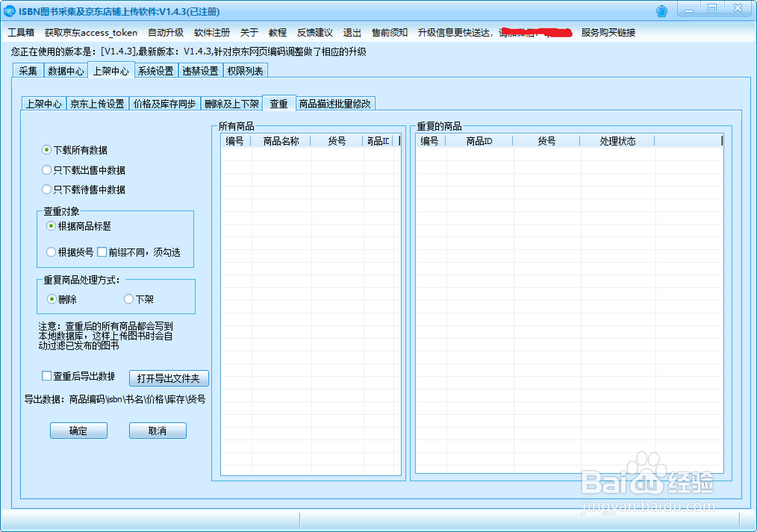Click the 自动升级 menu item
757x532 pixels.
(x=165, y=33)
